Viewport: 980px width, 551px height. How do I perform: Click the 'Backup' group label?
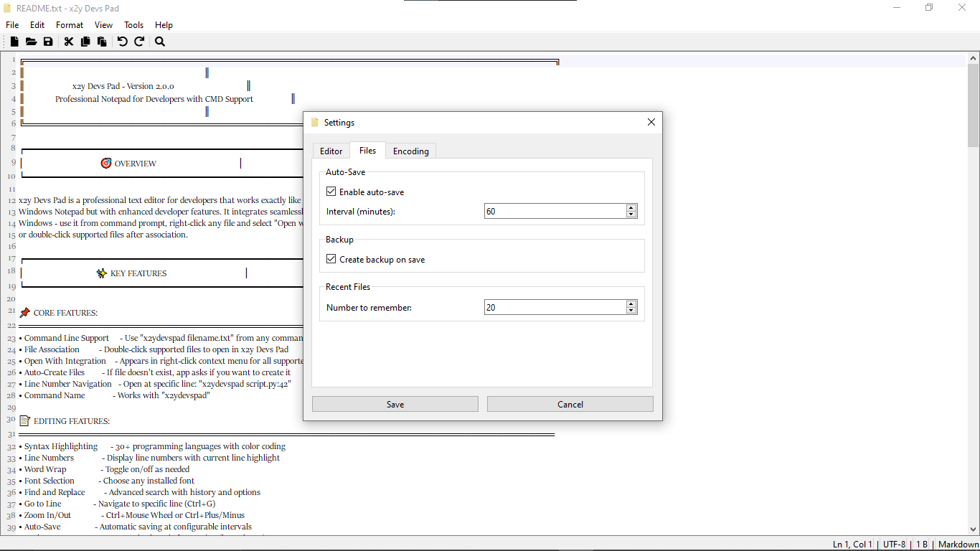coord(339,240)
